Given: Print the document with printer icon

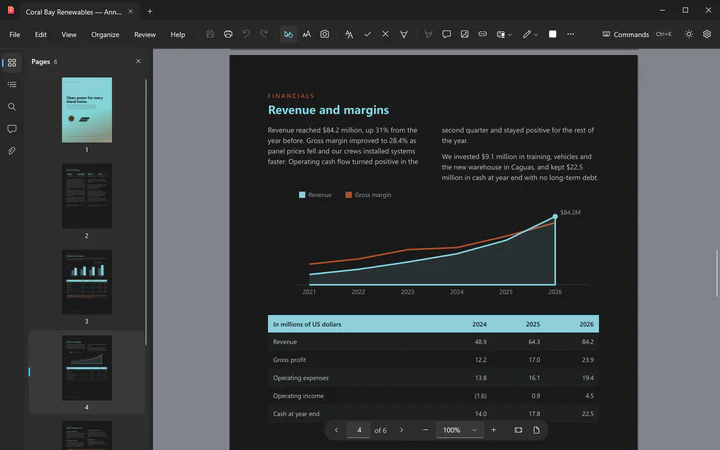Looking at the screenshot, I should tap(228, 34).
